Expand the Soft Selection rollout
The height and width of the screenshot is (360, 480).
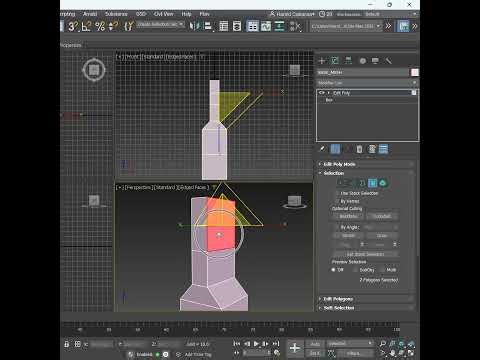[366, 308]
